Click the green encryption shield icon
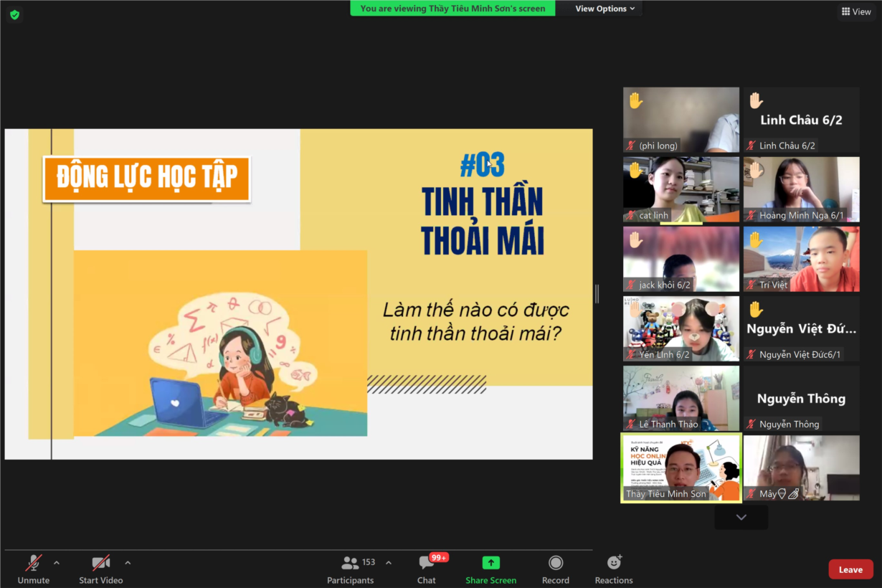This screenshot has width=882, height=588. pyautogui.click(x=14, y=14)
